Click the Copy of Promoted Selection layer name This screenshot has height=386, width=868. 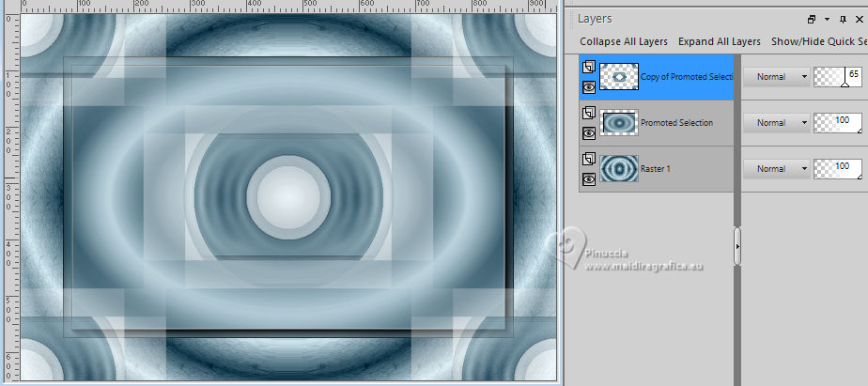click(x=687, y=77)
